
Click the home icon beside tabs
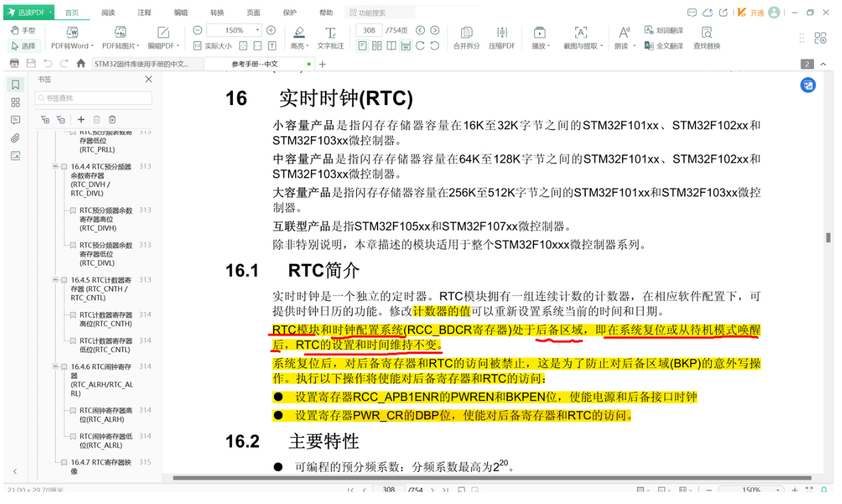click(81, 64)
